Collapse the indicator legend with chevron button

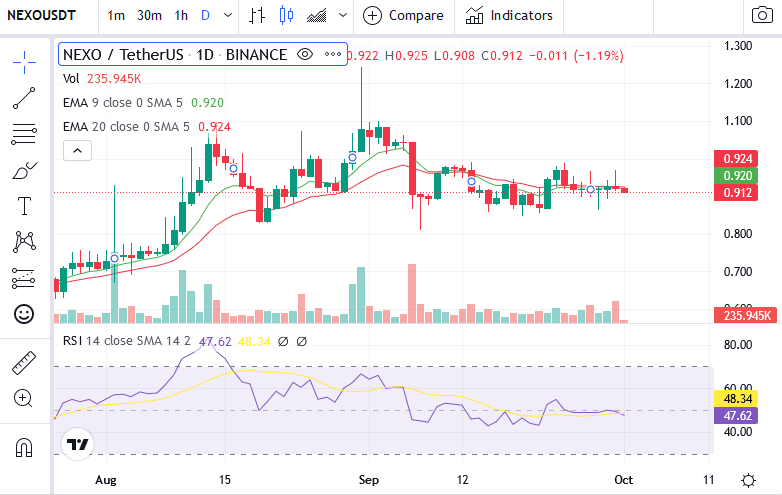(77, 151)
